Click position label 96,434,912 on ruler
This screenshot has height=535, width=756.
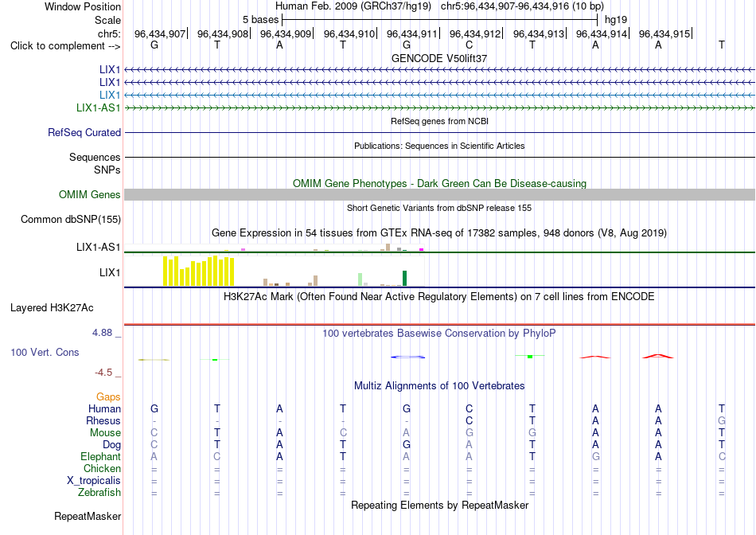click(x=475, y=33)
